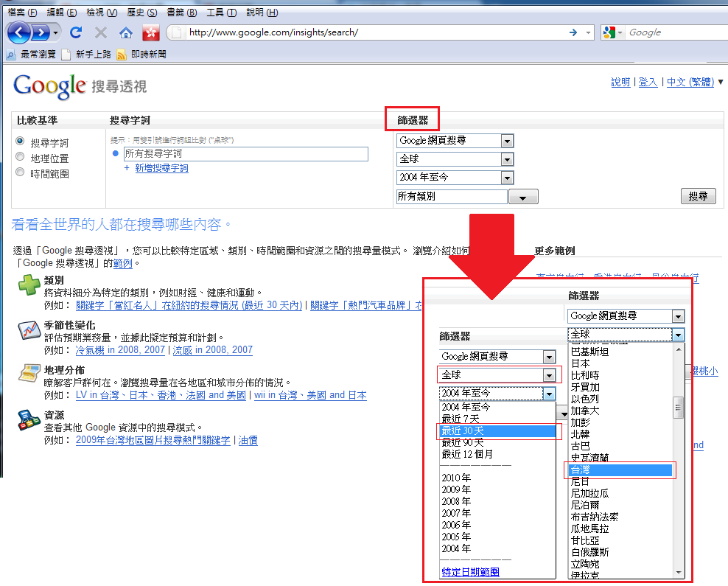Click the green plus 類別 icon
Screen dimensions: 728x586
[29, 285]
